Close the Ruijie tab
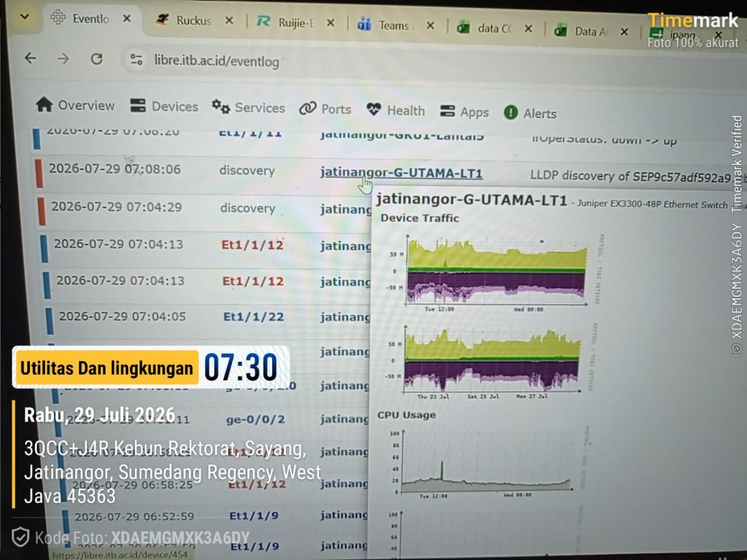747x560 pixels. 330,23
